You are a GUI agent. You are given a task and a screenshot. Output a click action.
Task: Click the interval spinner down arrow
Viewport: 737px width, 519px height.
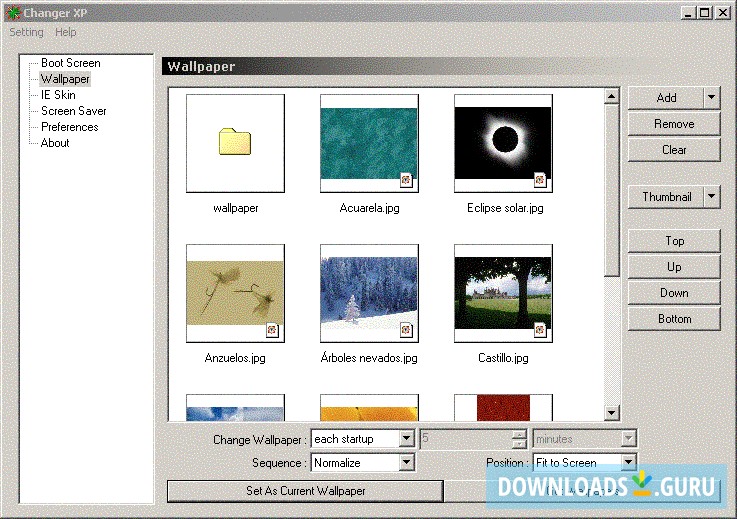[x=519, y=444]
